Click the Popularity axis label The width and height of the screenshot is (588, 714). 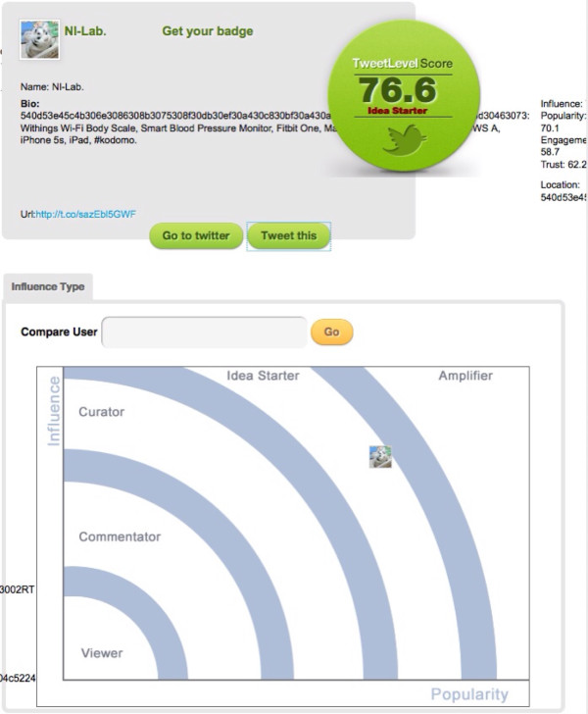(x=469, y=694)
